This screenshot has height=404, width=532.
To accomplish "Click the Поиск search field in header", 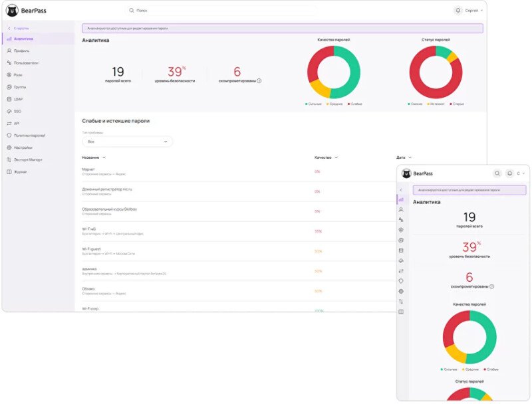I will [199, 11].
